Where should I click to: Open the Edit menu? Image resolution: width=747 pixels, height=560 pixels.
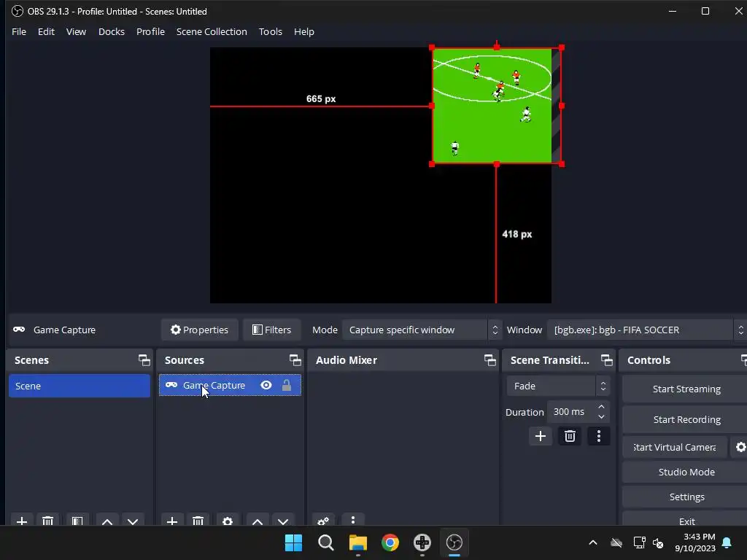[46, 31]
